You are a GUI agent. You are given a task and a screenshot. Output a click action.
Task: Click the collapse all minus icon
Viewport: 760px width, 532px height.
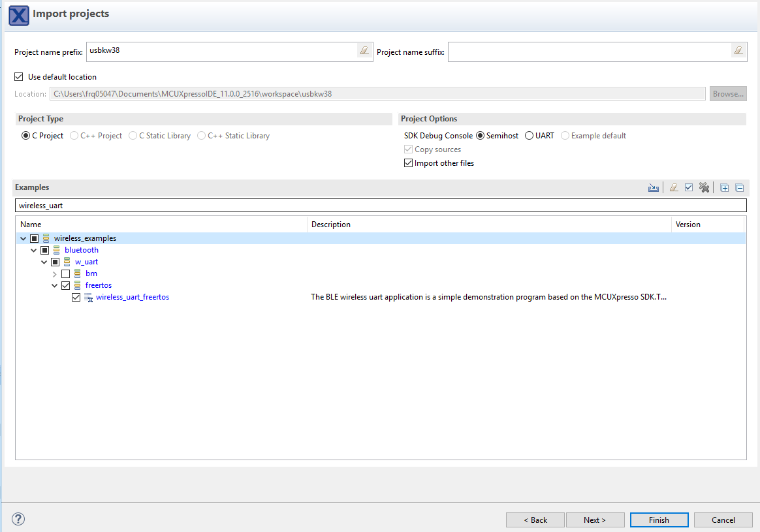coord(740,188)
